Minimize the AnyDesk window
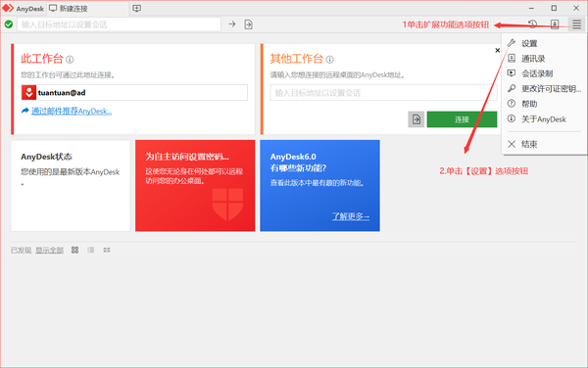Screen dimensions: 588x368 click(531, 8)
